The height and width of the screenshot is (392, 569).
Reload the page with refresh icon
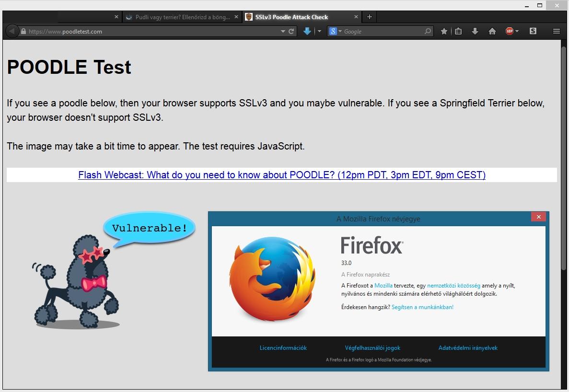pyautogui.click(x=291, y=32)
